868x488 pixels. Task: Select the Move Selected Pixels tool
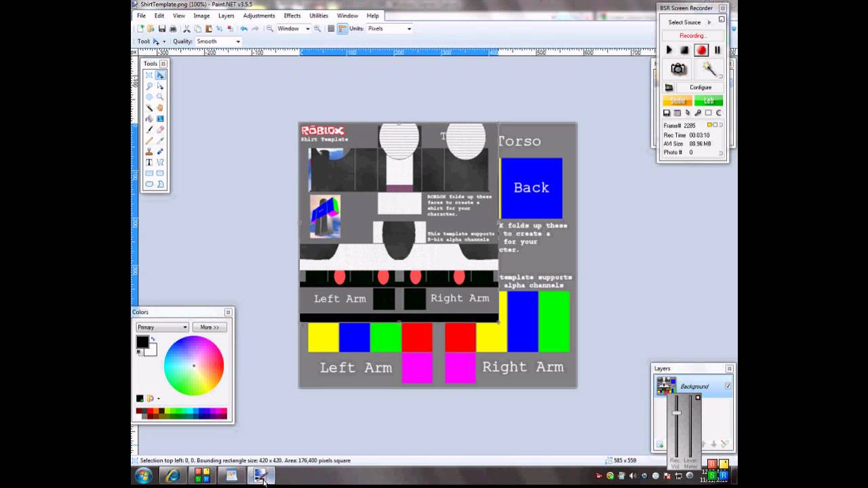click(160, 75)
